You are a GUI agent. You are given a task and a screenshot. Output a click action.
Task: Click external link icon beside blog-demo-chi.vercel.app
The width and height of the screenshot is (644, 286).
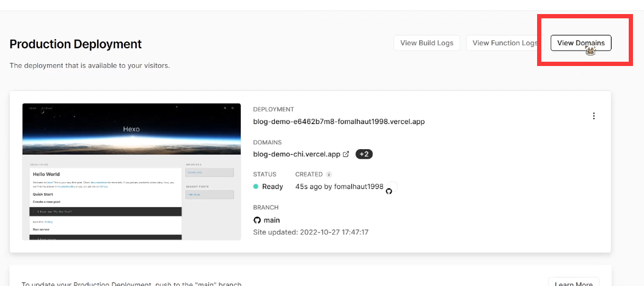(346, 154)
